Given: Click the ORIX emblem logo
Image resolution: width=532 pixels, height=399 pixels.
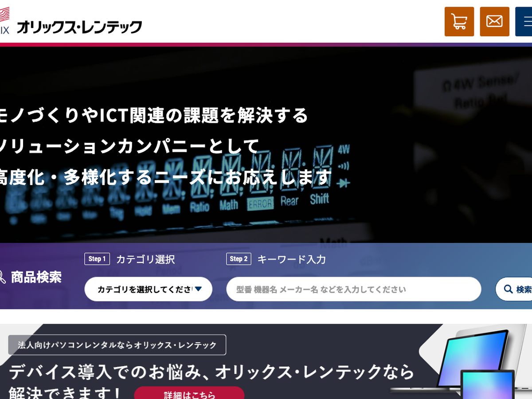Looking at the screenshot, I should coord(4,20).
